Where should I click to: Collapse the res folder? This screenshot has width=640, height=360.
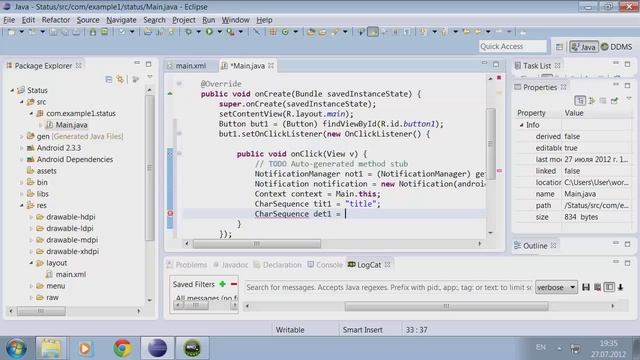22,205
